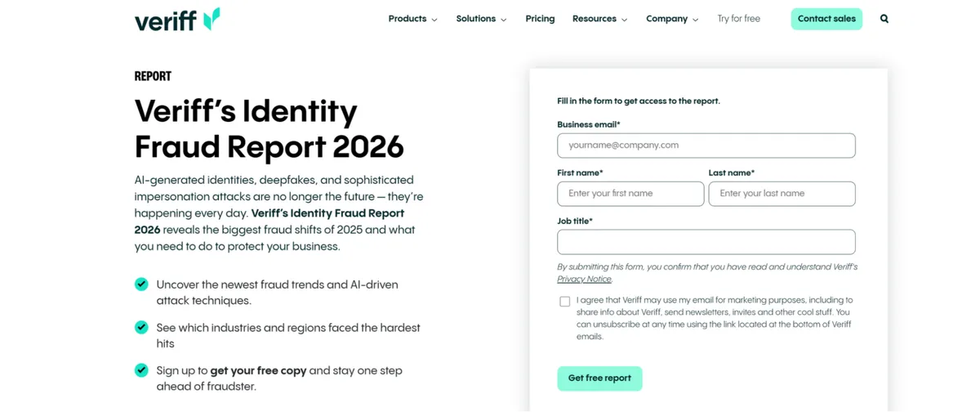Expand the Company dropdown menu
The image size is (980, 412).
(672, 19)
